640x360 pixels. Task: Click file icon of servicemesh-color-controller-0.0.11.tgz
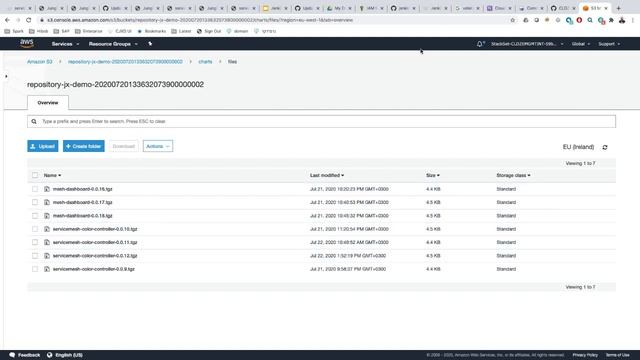[x=47, y=242]
